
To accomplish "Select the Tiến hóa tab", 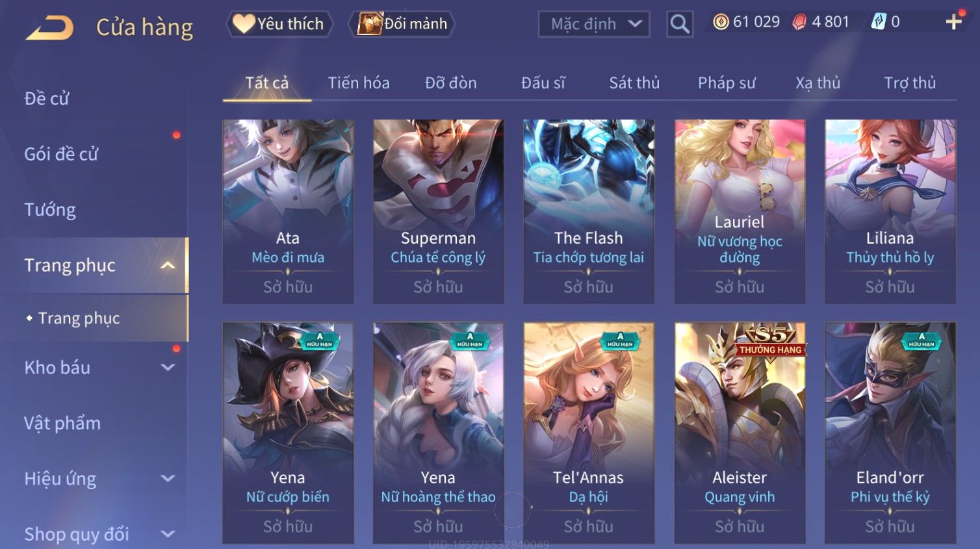I will click(x=359, y=83).
